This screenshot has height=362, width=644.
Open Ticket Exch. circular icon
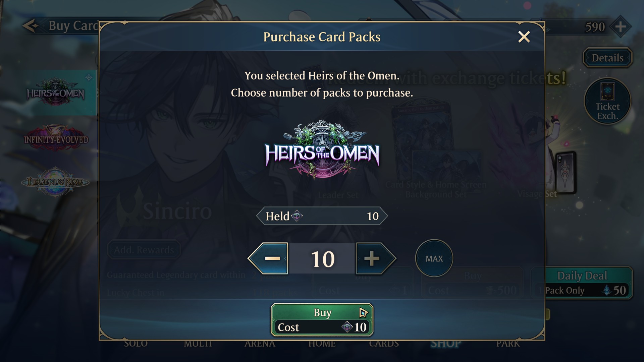click(x=607, y=102)
